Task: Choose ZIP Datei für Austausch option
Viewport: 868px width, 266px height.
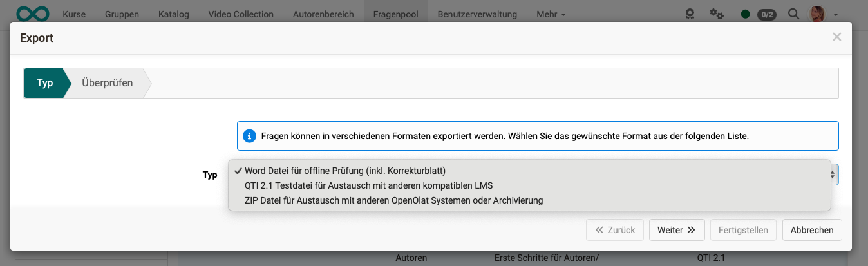Action: 393,200
